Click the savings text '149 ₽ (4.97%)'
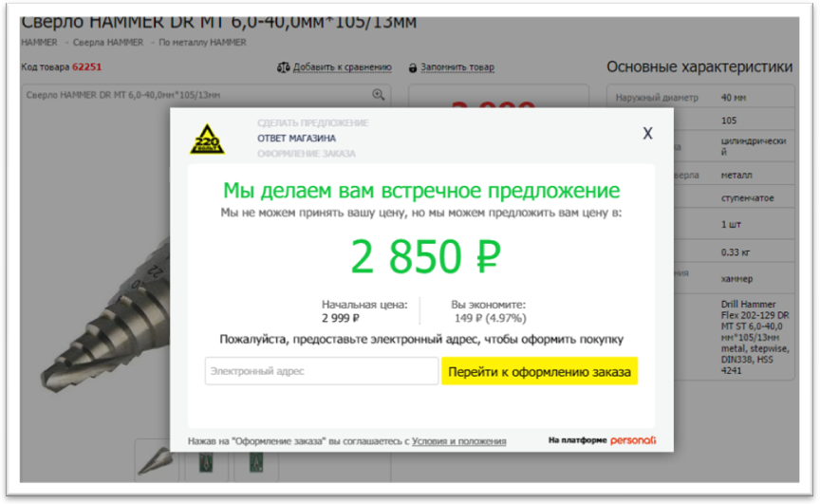 tap(491, 318)
